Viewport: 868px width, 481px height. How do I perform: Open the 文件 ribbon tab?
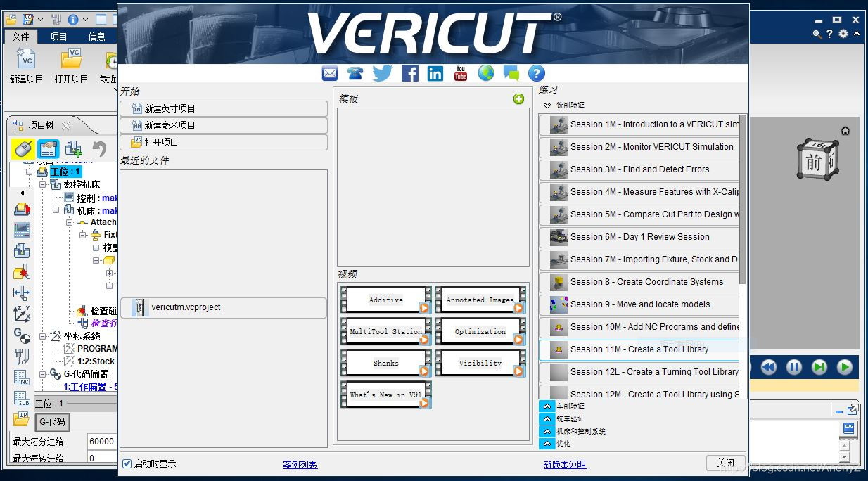point(21,37)
